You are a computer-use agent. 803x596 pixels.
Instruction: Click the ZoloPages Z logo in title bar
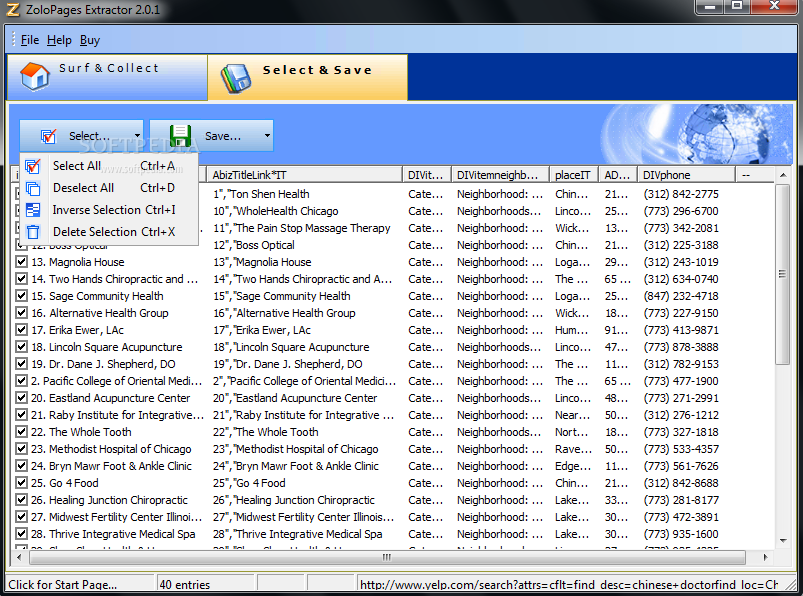[x=13, y=9]
